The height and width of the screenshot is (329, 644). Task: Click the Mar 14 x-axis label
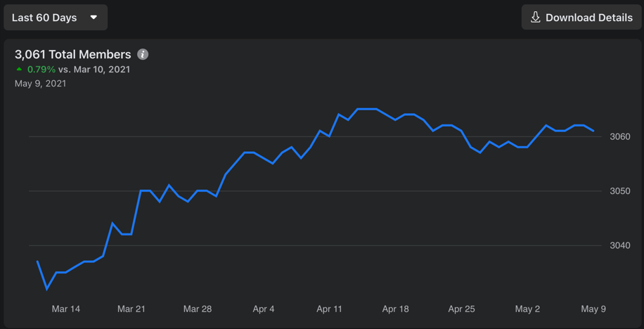coord(65,309)
